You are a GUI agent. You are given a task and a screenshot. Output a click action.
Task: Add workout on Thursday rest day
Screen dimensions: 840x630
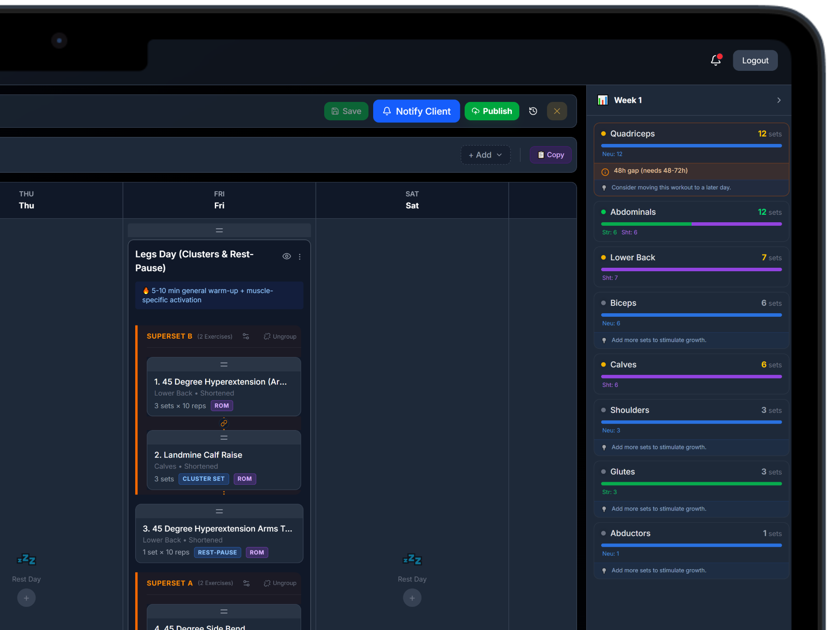(x=26, y=598)
